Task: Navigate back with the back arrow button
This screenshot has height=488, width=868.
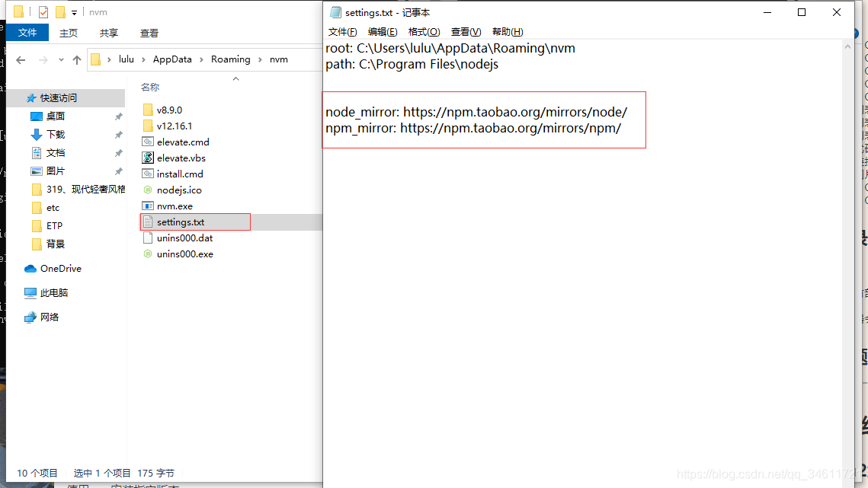Action: [20, 59]
